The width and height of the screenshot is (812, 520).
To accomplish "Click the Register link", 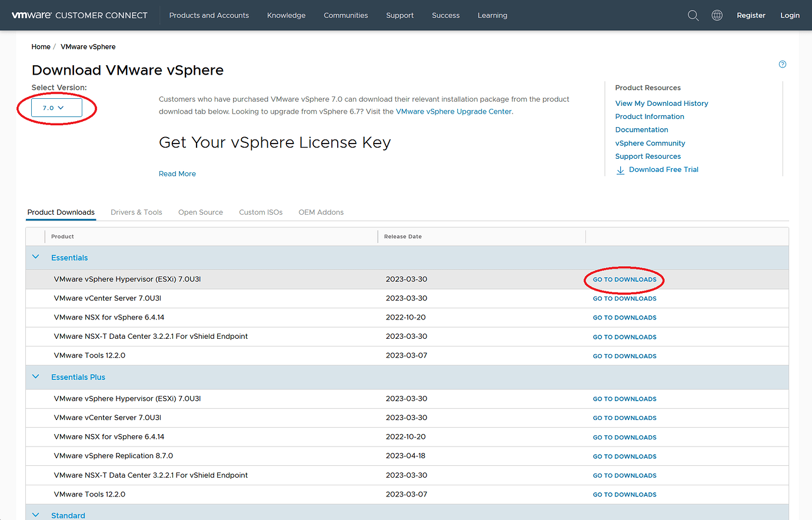I will pyautogui.click(x=751, y=15).
